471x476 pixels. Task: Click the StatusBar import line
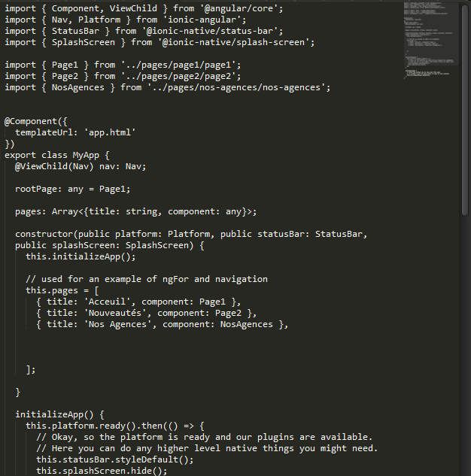click(x=144, y=31)
